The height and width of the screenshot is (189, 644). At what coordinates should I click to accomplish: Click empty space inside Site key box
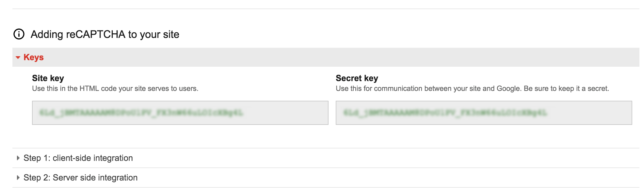(x=286, y=113)
